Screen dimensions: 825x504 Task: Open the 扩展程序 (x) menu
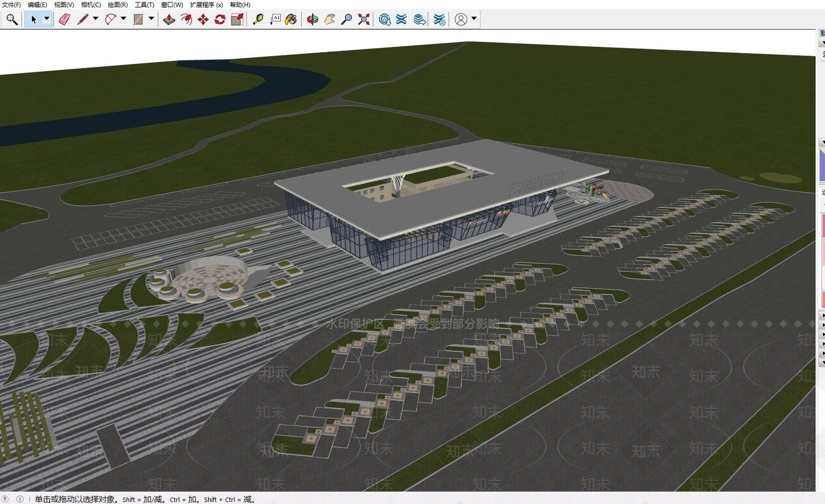click(206, 5)
